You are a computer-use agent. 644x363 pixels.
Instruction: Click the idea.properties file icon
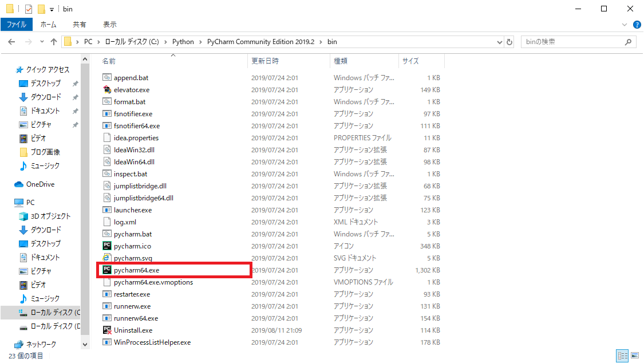tap(107, 137)
